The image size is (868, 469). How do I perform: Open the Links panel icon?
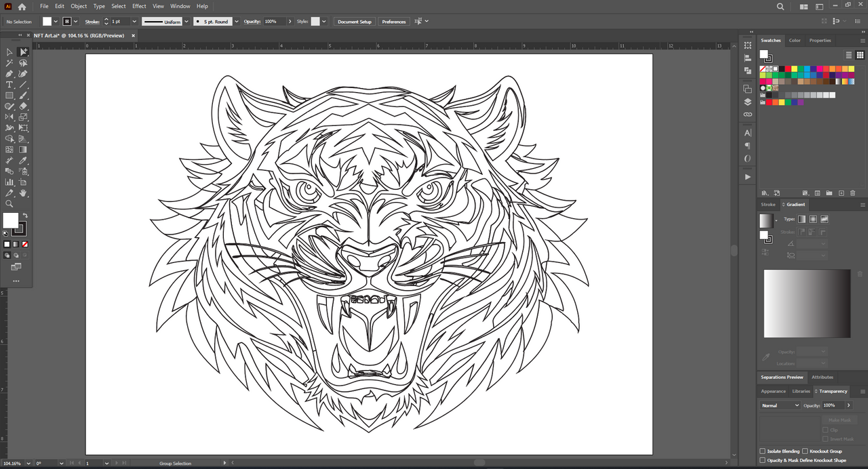(747, 115)
